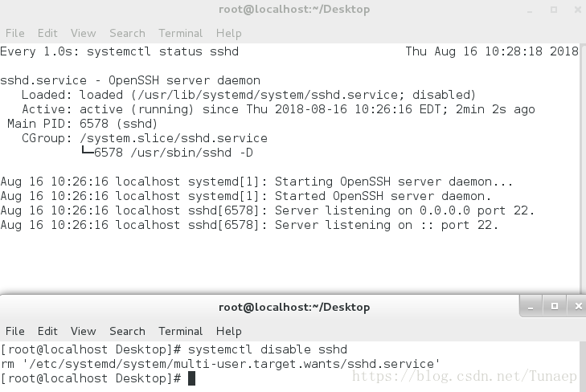Open Help menu in front terminal window

tap(229, 331)
